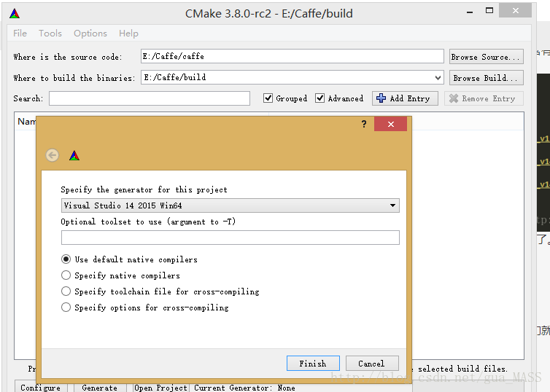Toggle the Advanced checkbox
The width and height of the screenshot is (550, 392).
click(319, 98)
